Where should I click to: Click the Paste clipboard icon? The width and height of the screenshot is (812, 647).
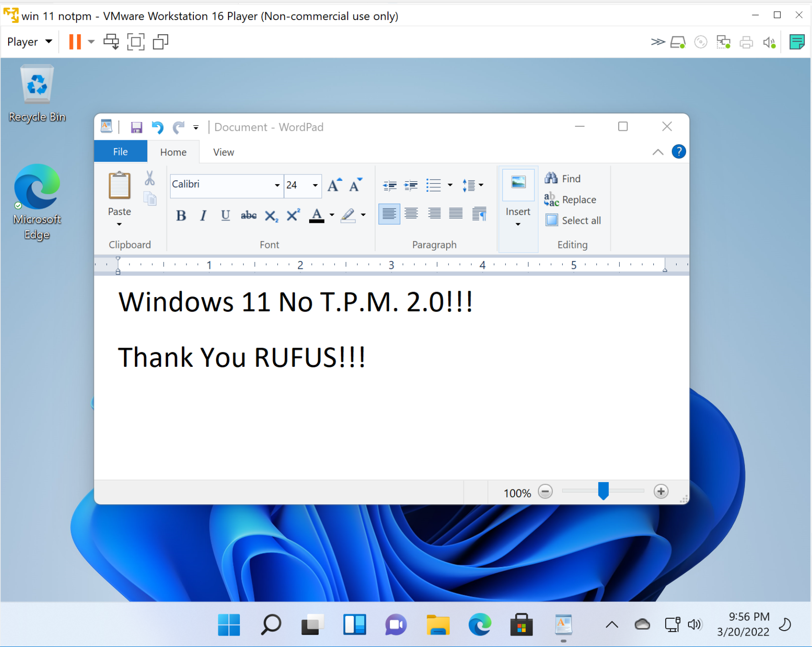click(x=119, y=185)
